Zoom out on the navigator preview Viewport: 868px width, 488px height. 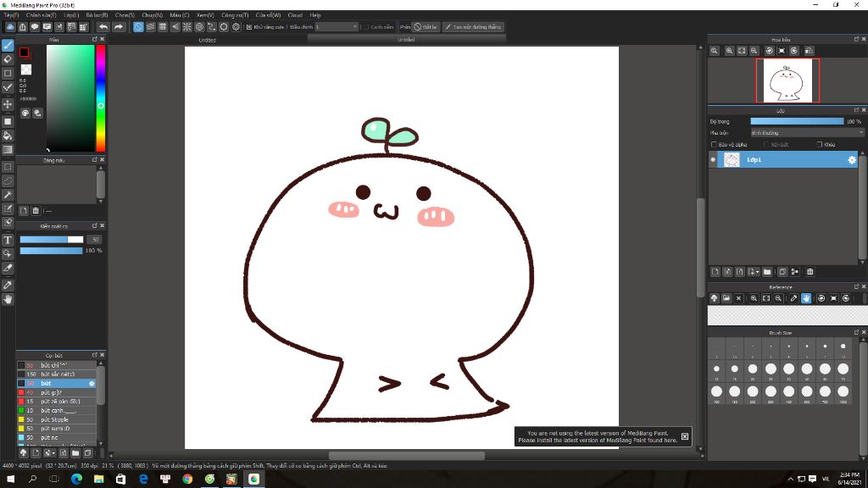pos(754,51)
